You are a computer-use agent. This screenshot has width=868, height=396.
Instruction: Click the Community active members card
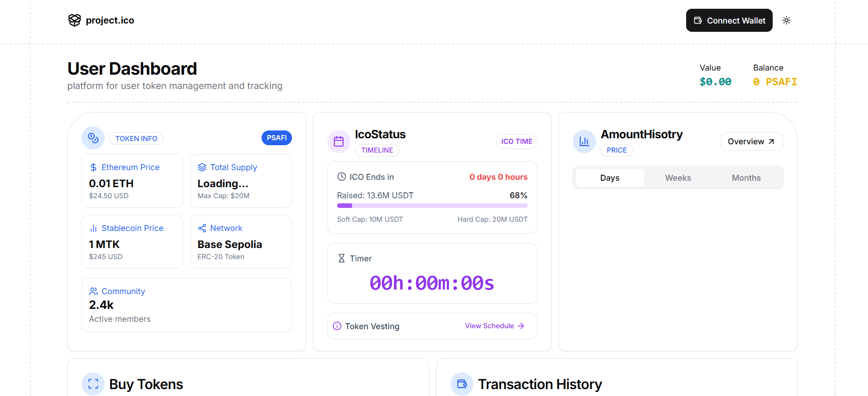(186, 305)
